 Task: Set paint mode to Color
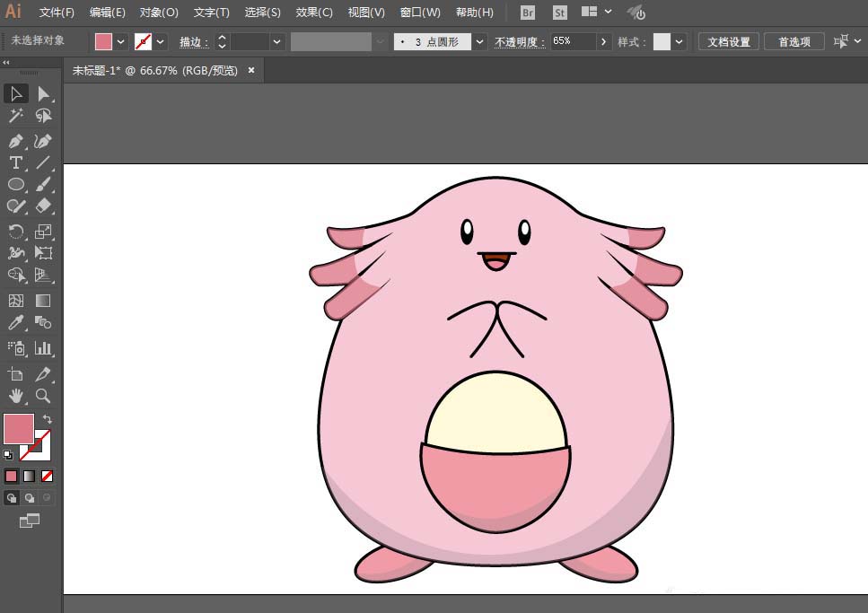pos(11,476)
